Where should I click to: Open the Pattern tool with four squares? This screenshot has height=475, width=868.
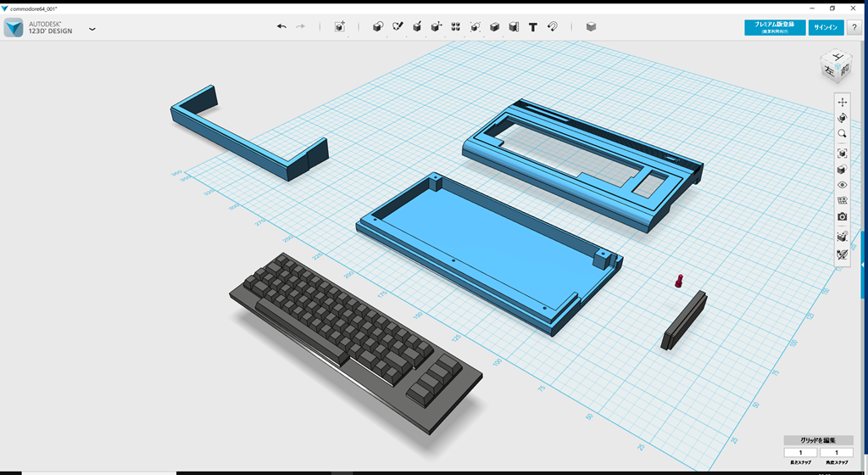click(x=456, y=27)
